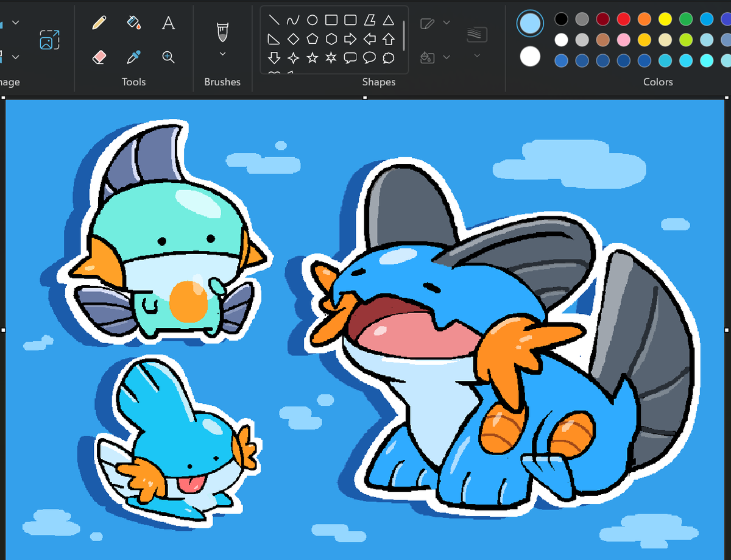Pick the cream light yellow swatch
The width and height of the screenshot is (731, 560).
[x=665, y=40]
